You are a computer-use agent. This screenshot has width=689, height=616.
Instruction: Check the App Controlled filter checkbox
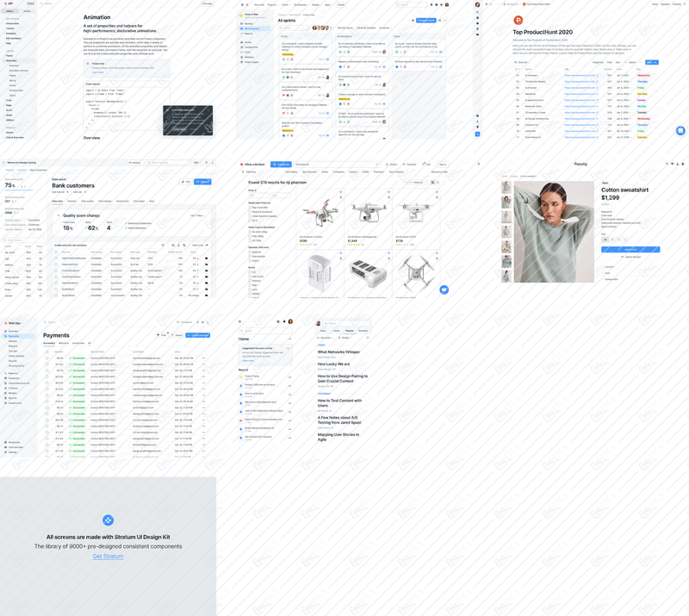[x=250, y=208]
